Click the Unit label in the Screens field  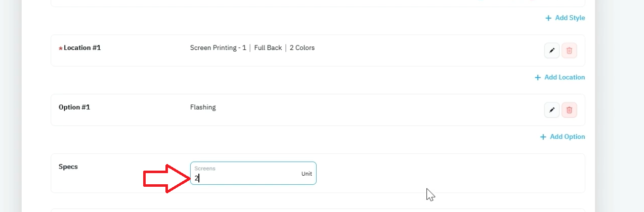307,174
